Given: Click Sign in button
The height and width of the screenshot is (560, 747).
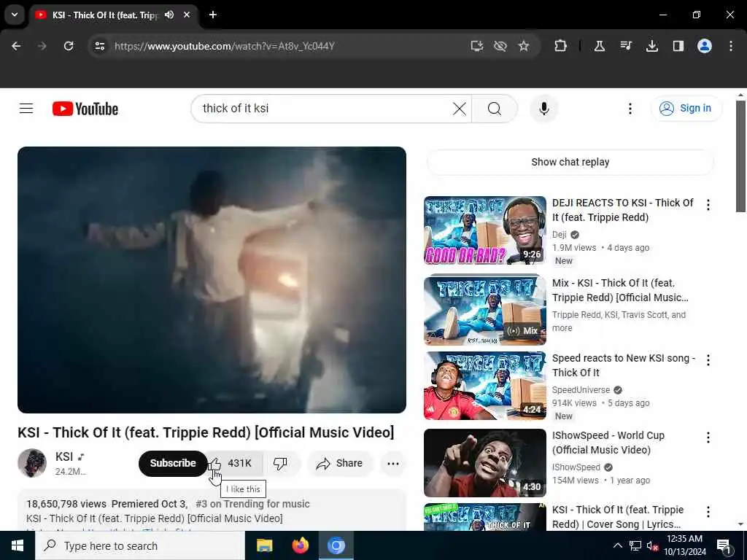Looking at the screenshot, I should [x=686, y=109].
